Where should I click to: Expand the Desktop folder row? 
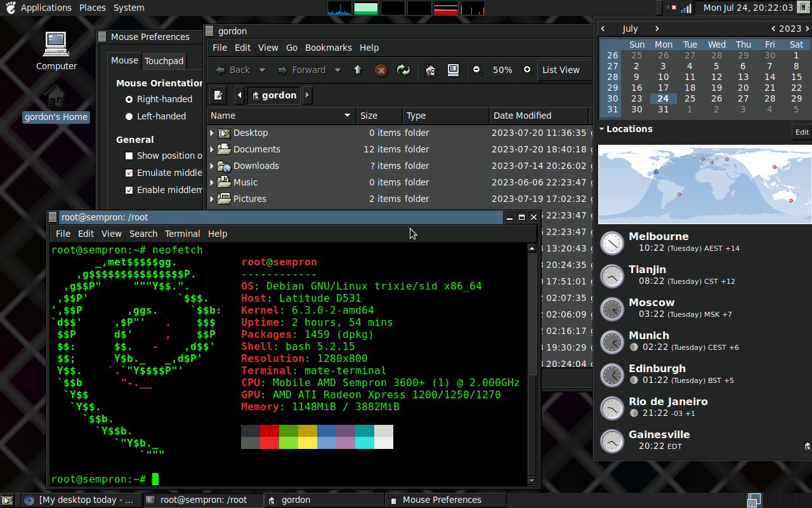[x=213, y=133]
